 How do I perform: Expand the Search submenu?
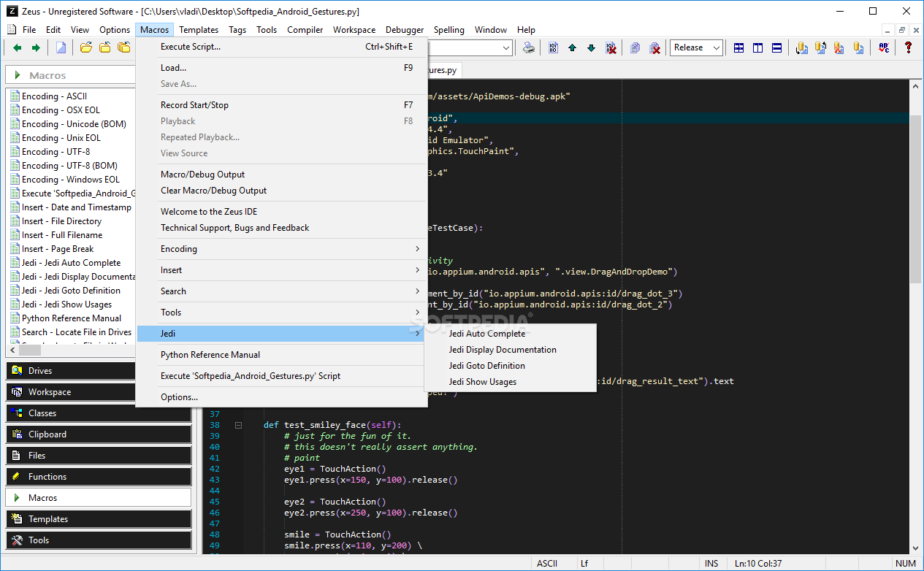point(282,291)
